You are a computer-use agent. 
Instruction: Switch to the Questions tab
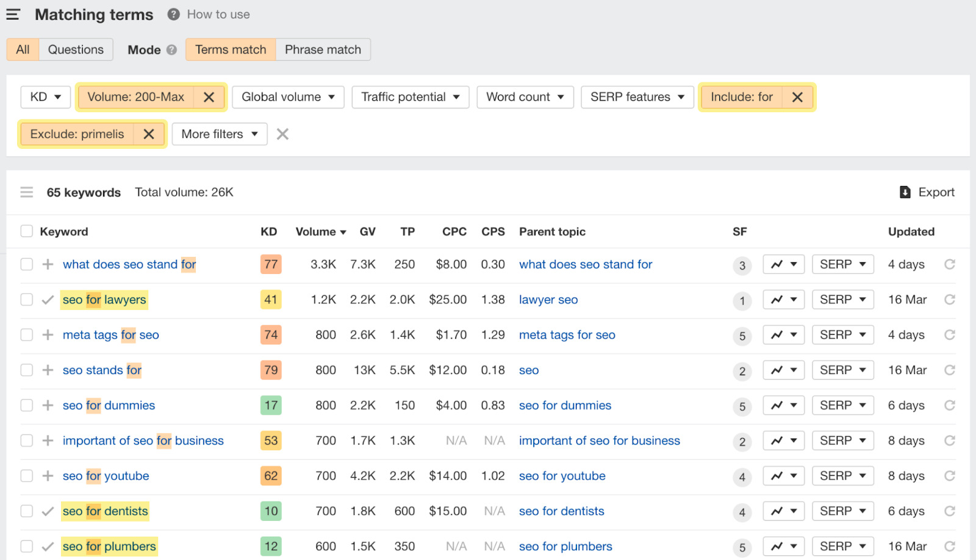tap(76, 49)
